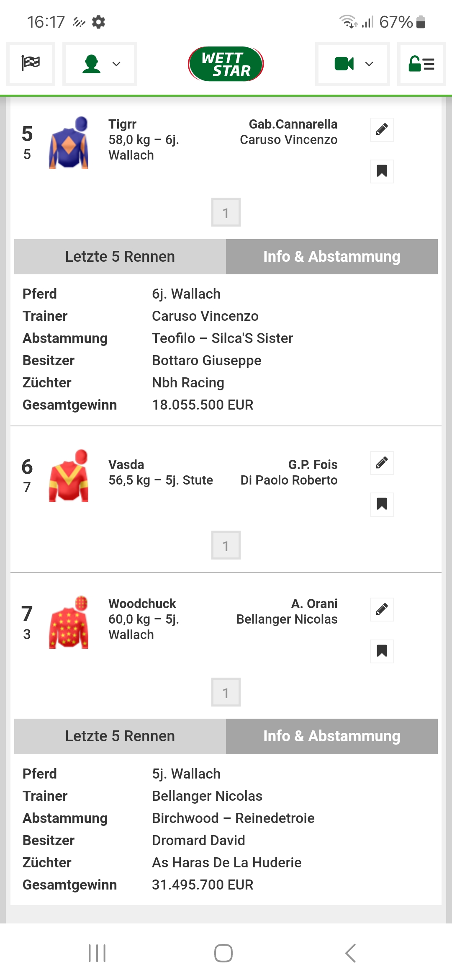
Task: Open the race flag icon menu
Action: 31,64
